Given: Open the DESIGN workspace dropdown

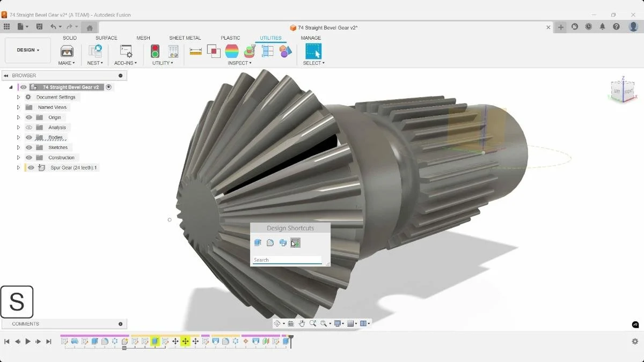Looking at the screenshot, I should click(28, 50).
